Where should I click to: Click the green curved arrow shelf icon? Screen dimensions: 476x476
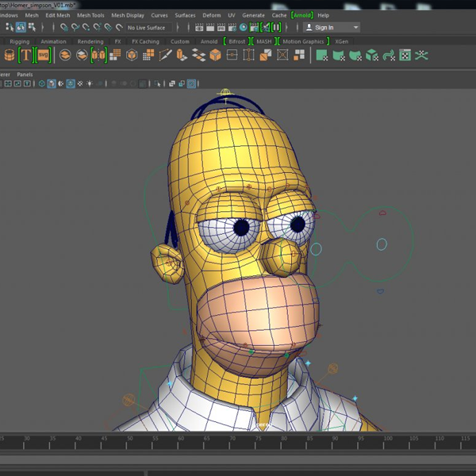pos(388,55)
